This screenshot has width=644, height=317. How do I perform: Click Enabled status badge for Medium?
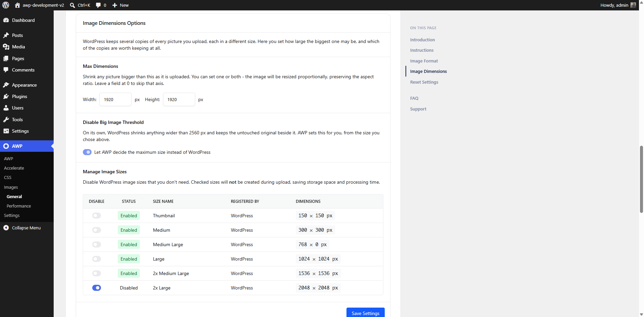pos(129,230)
